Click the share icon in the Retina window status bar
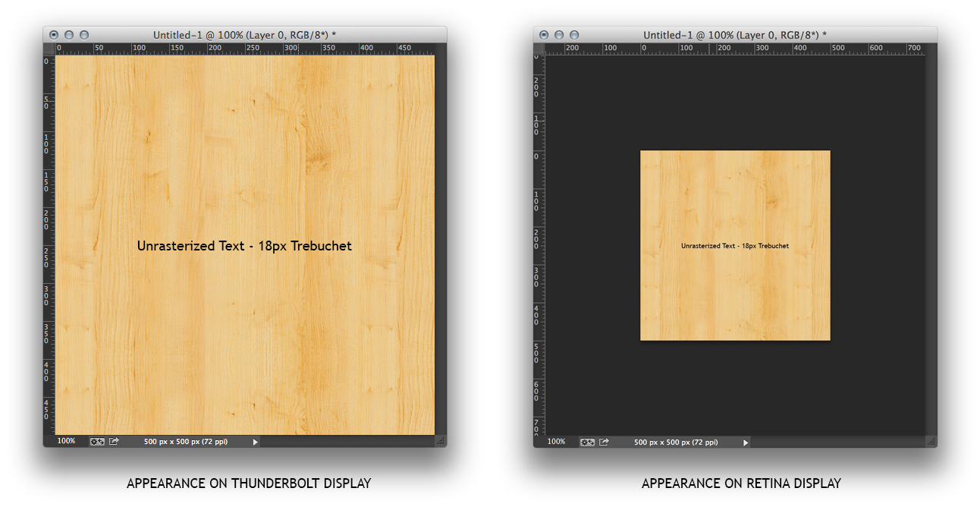Image resolution: width=980 pixels, height=507 pixels. (x=604, y=442)
